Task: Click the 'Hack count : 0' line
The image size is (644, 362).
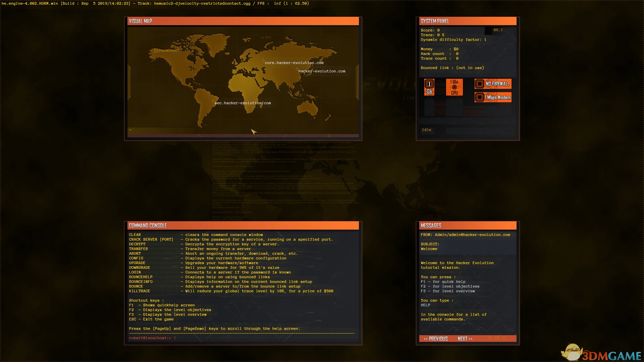Action: [439, 54]
